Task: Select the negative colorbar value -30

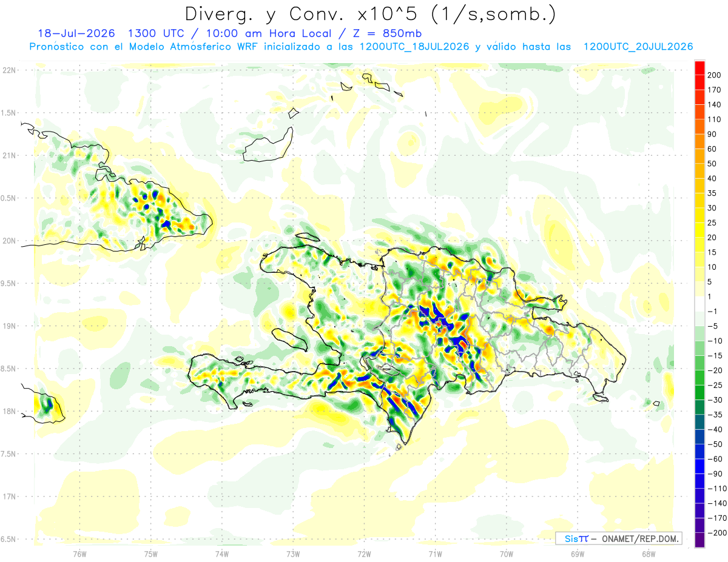Action: pyautogui.click(x=714, y=400)
